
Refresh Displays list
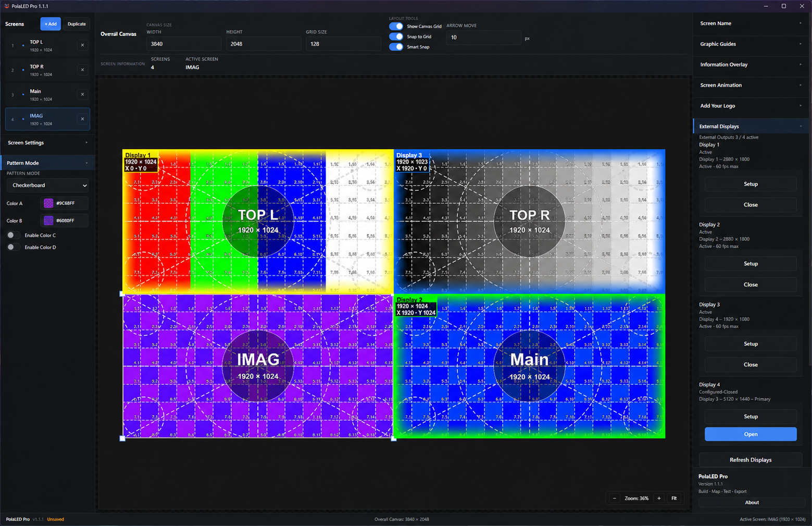[x=751, y=460]
